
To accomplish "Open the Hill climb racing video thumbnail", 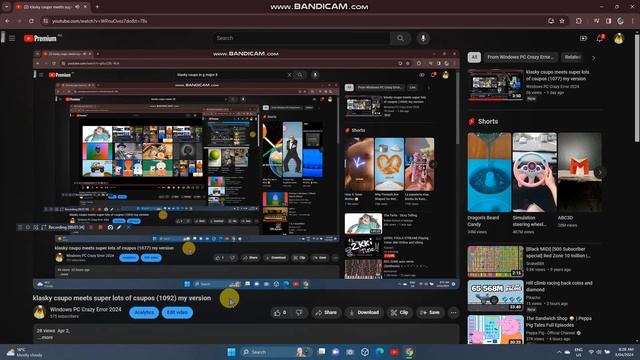I will [495, 295].
